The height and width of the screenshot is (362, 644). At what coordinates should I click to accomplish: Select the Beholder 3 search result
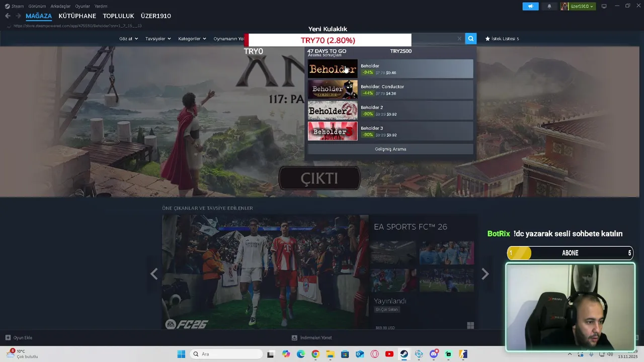(x=390, y=131)
